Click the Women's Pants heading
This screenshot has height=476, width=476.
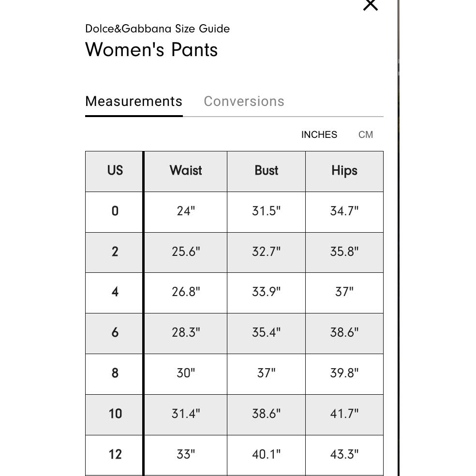click(151, 49)
